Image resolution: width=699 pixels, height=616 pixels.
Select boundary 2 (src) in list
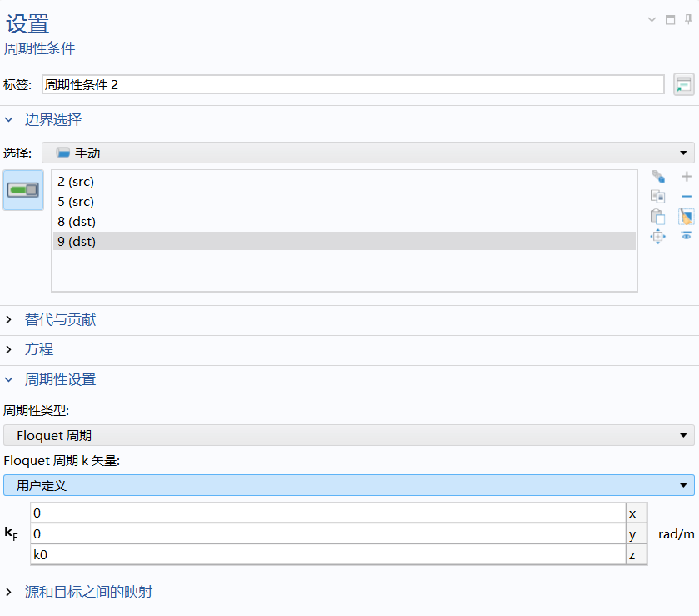[x=344, y=182]
